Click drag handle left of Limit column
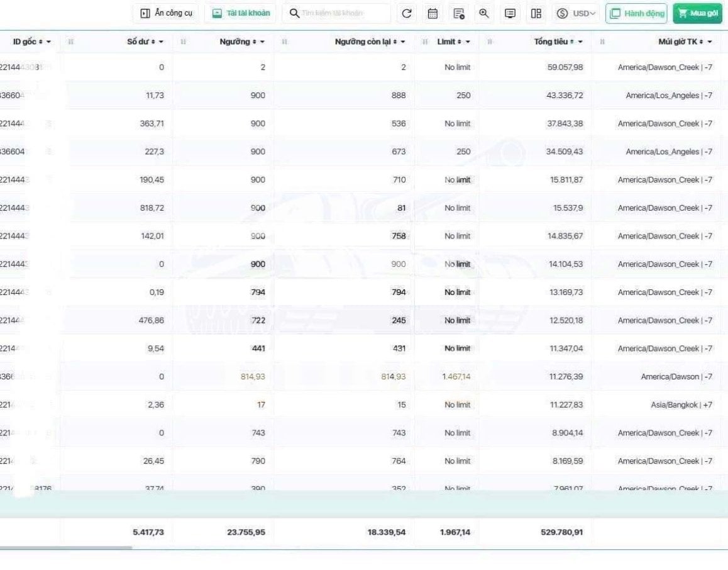The width and height of the screenshot is (728, 570). pyautogui.click(x=424, y=42)
